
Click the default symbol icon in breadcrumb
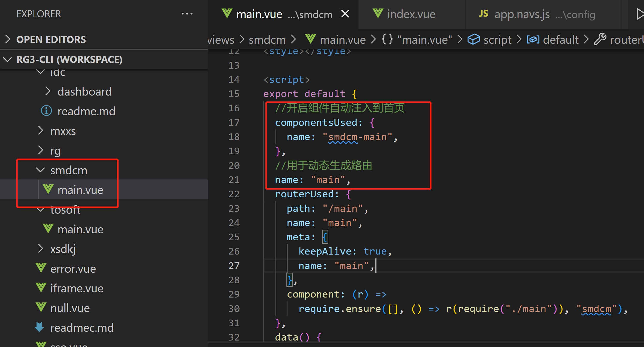[x=533, y=39]
